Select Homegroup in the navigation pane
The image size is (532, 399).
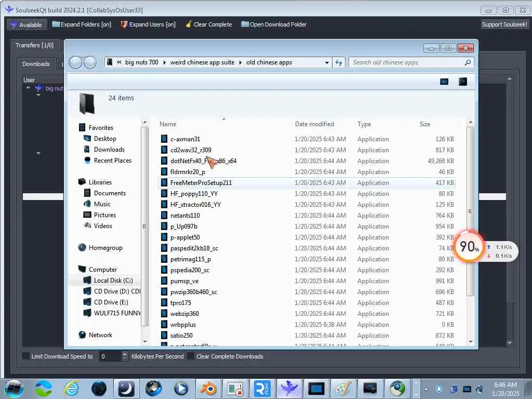point(105,248)
